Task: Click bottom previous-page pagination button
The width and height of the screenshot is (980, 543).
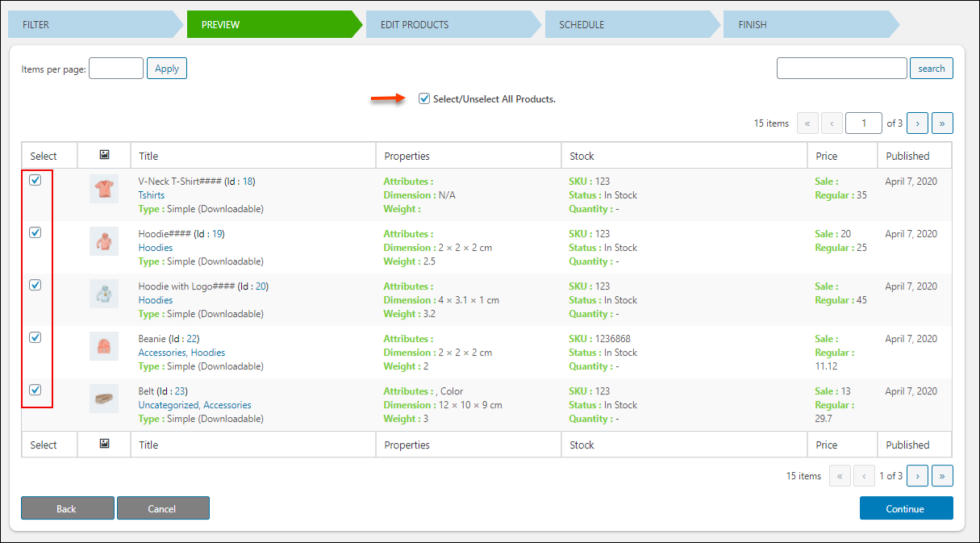Action: [x=865, y=476]
